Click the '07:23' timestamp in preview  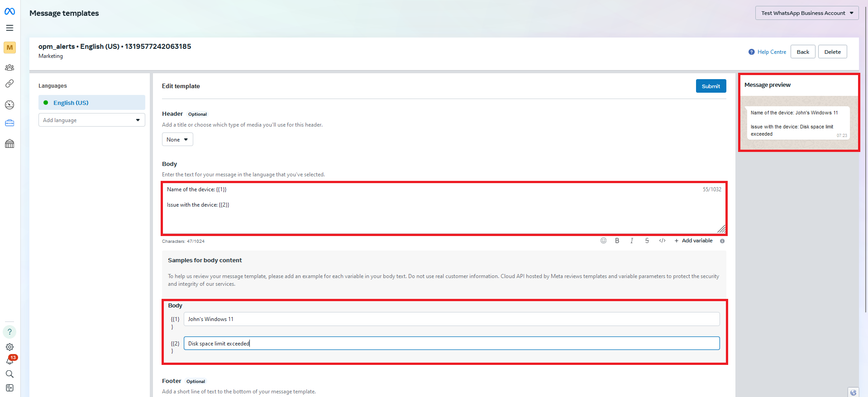click(x=842, y=136)
